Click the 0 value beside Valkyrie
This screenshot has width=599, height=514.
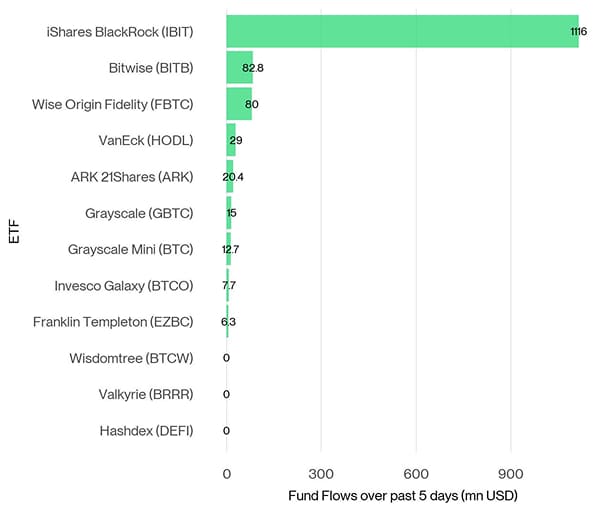pos(226,394)
